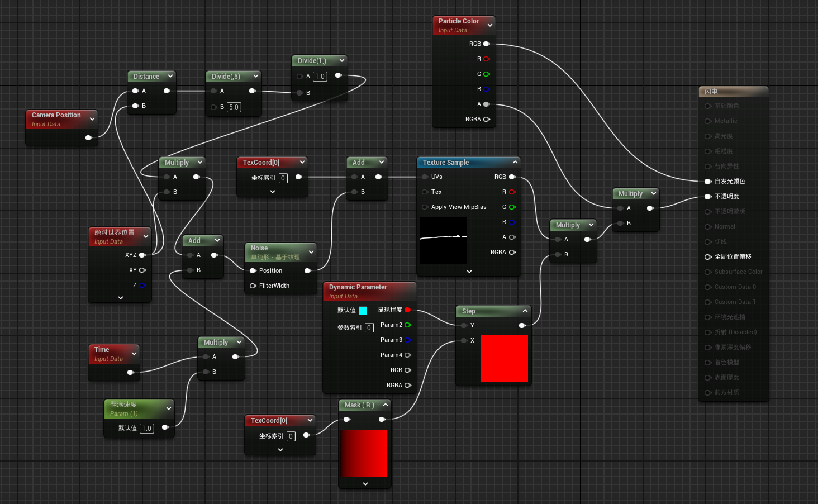This screenshot has width=818, height=504.
Task: Collapse the Mask (R) header arrow
Action: click(386, 405)
